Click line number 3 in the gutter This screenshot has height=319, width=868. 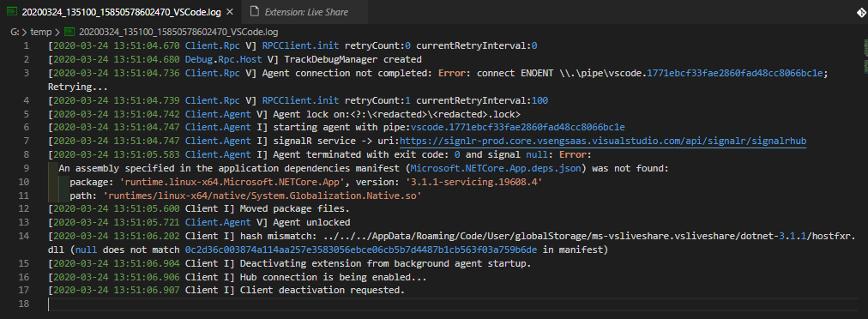pyautogui.click(x=26, y=73)
